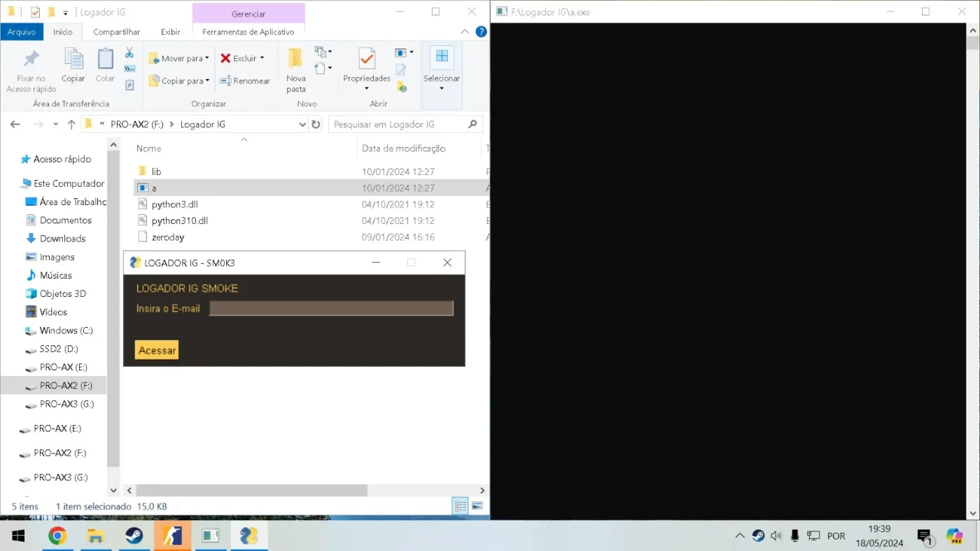Viewport: 980px width, 551px height.
Task: Open the Fácil acesso dropdown below Novo item
Action: [323, 69]
